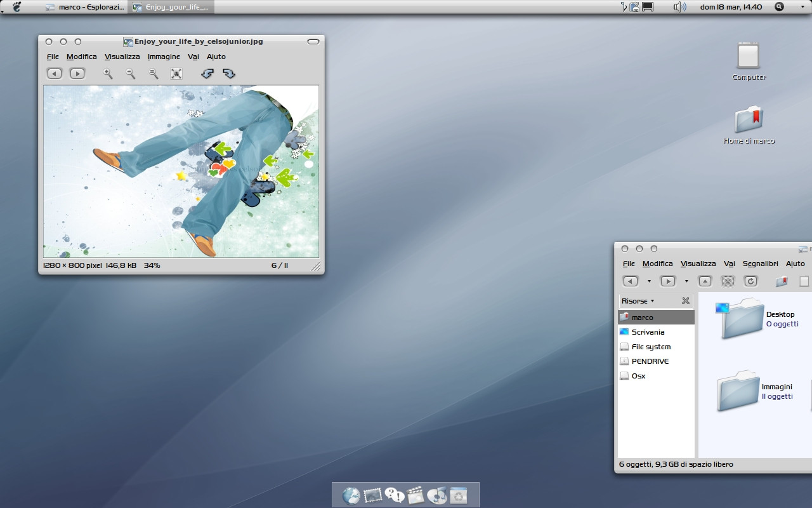Open Modifica menu in file browser
Screen dimensions: 812x508
coord(658,264)
